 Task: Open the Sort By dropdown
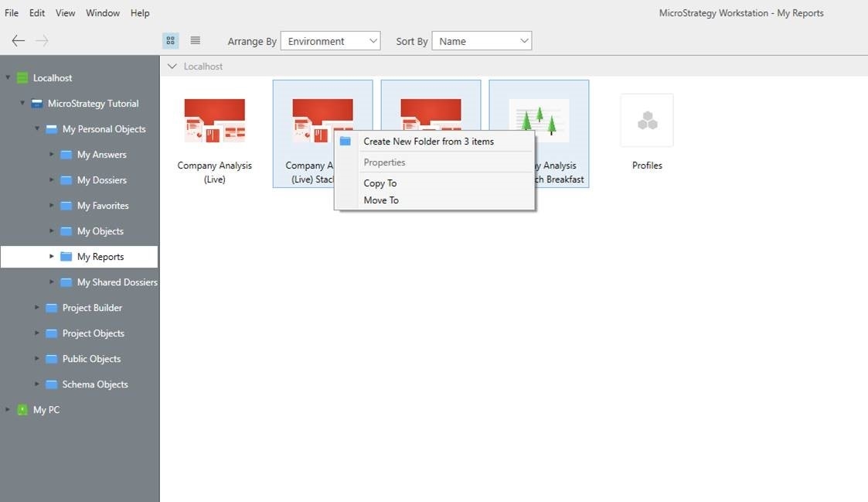tap(482, 41)
